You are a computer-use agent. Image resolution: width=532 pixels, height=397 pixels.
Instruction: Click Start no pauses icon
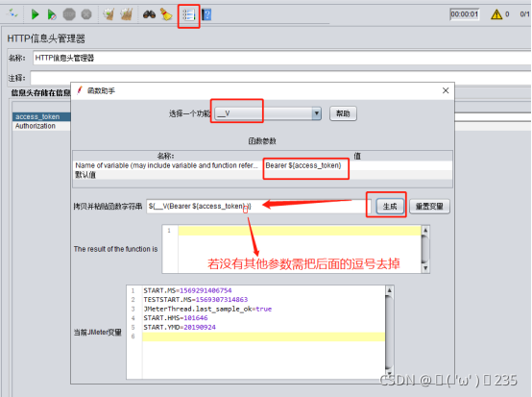[52, 14]
